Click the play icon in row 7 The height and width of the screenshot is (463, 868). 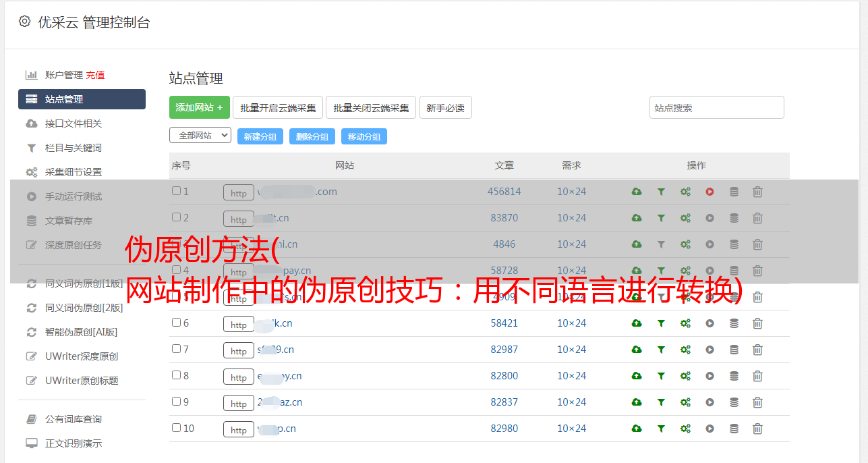click(x=710, y=350)
